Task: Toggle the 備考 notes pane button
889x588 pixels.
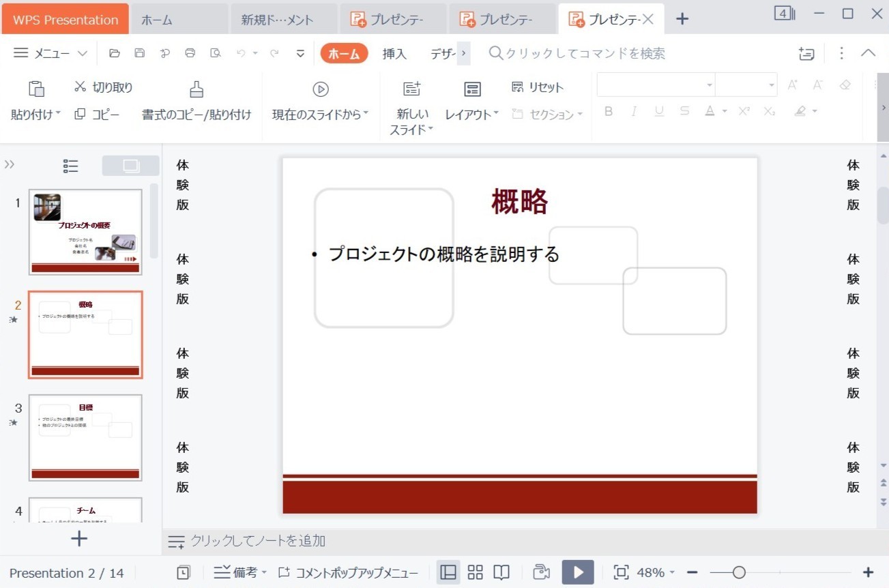Action: (x=240, y=572)
